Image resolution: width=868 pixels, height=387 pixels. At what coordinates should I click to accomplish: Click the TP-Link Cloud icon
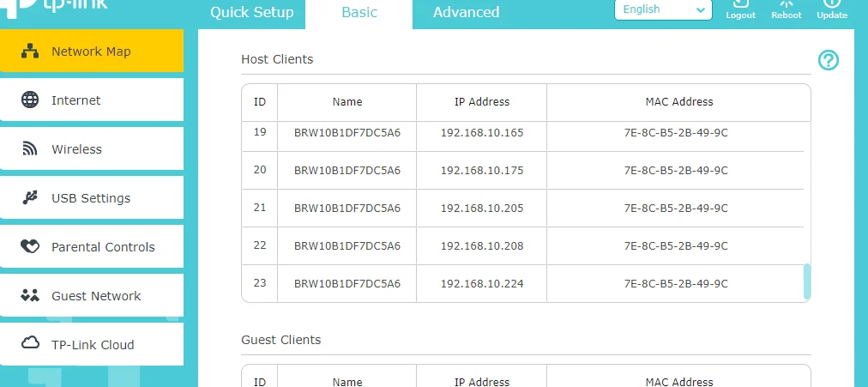[x=30, y=344]
